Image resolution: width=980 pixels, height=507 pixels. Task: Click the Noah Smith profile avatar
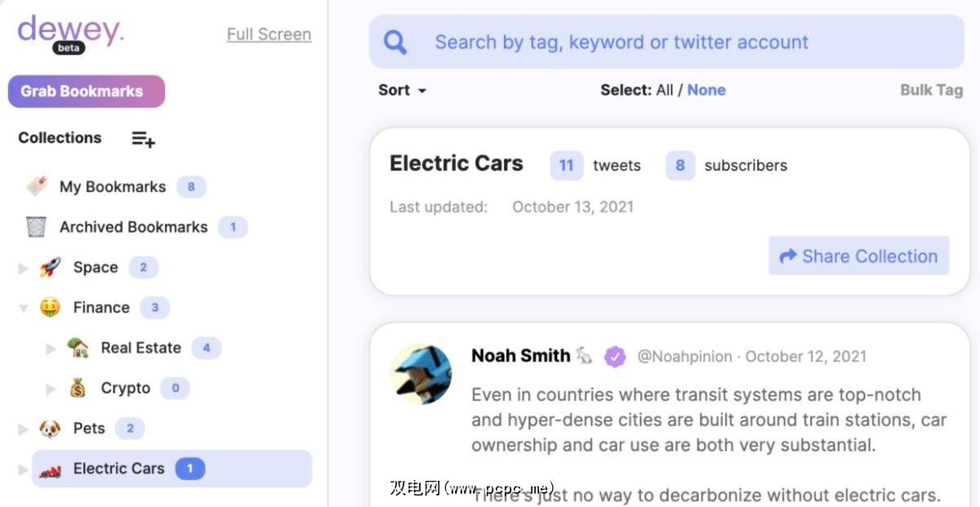421,374
